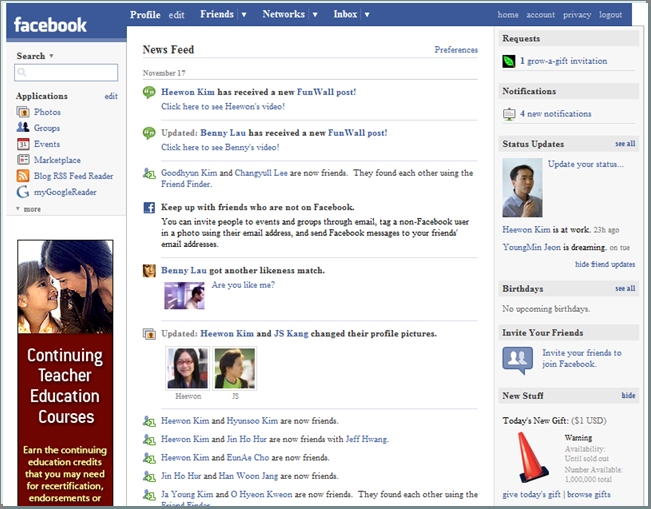Image resolution: width=651 pixels, height=509 pixels.
Task: Click logout link
Action: coord(610,15)
